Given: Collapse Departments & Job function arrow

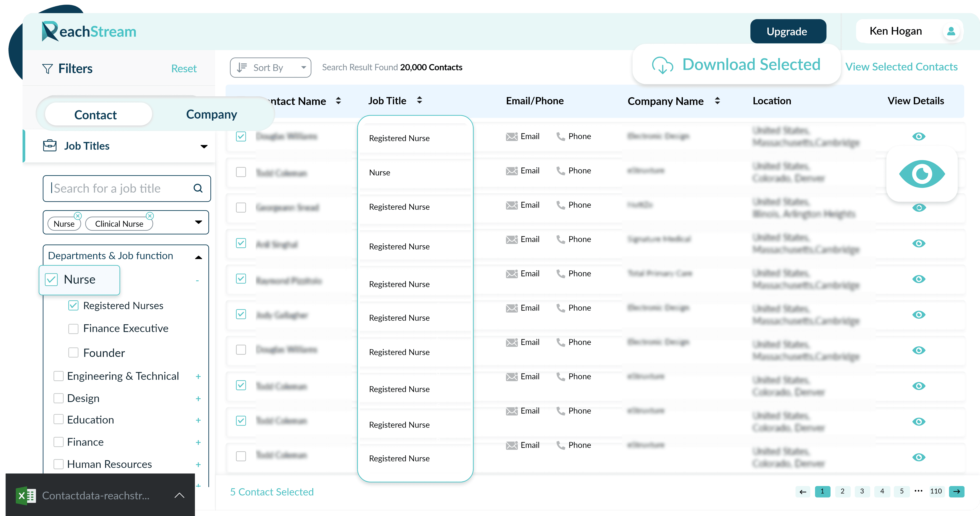Looking at the screenshot, I should tap(198, 257).
